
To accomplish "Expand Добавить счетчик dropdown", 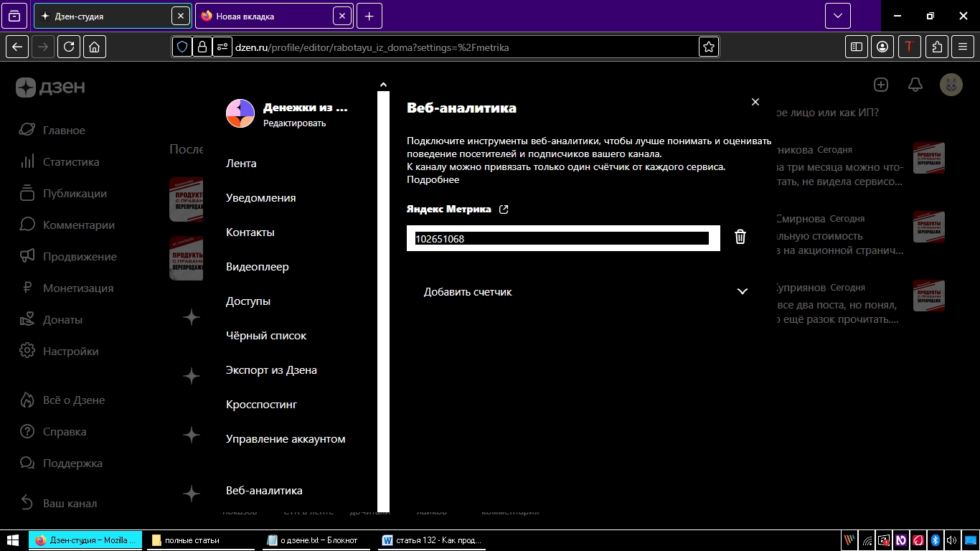I will pyautogui.click(x=585, y=291).
